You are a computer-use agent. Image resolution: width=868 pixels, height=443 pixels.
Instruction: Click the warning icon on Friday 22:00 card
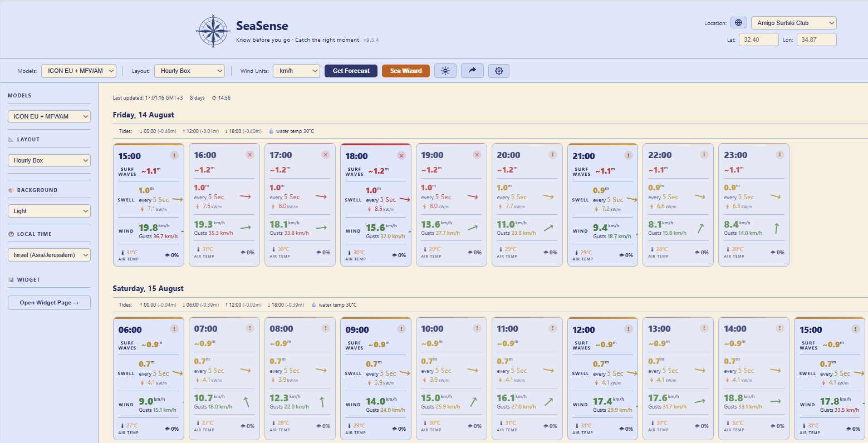[704, 155]
